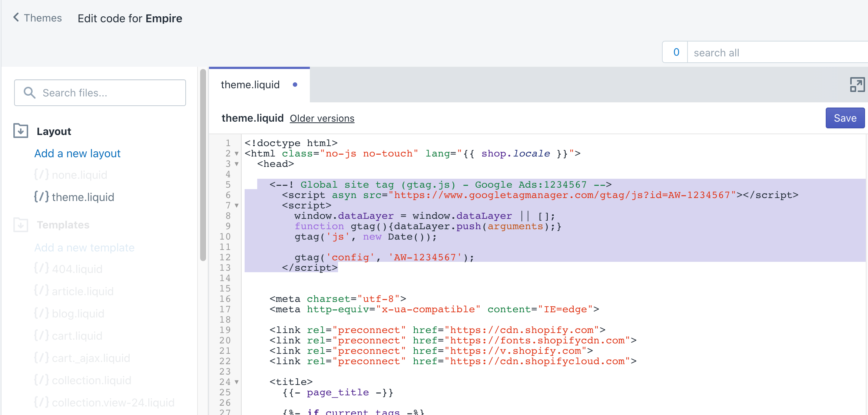Image resolution: width=868 pixels, height=415 pixels.
Task: Click the preconnect link to v.shopify.com
Action: coord(431,351)
